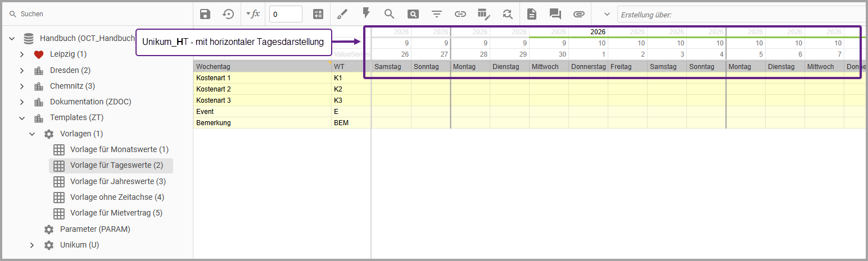Click the calculator icon
Screen dimensions: 868x261
coord(318,14)
